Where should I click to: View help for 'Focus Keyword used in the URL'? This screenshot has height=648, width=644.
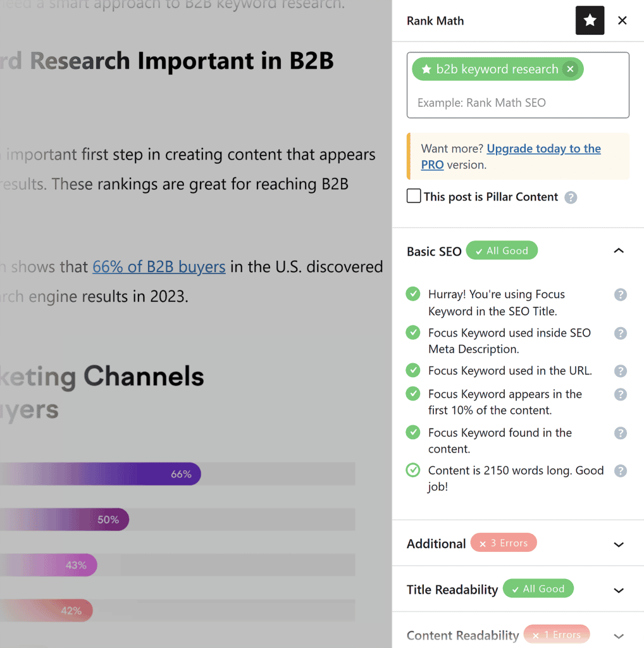tap(620, 371)
